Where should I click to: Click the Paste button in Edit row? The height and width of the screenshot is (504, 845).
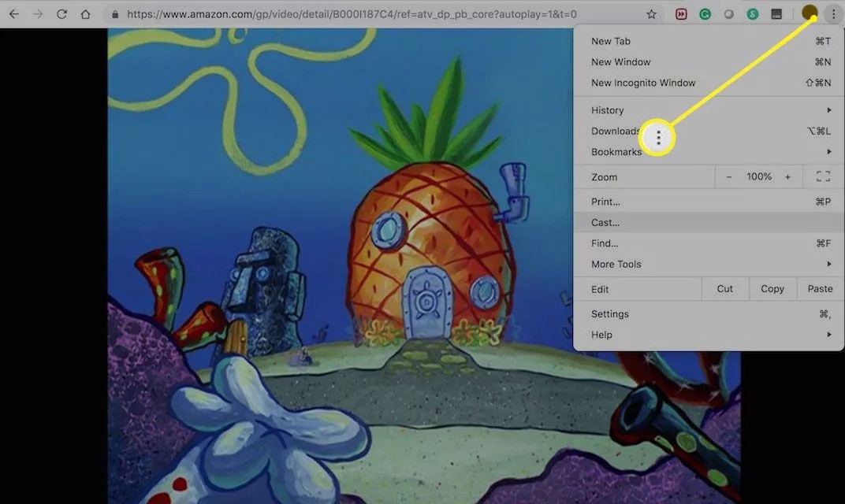[820, 288]
